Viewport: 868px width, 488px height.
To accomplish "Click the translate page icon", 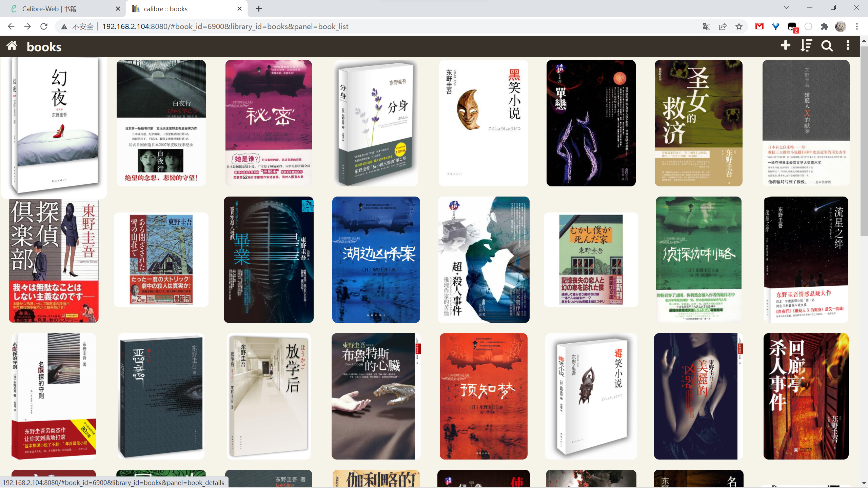I will click(706, 26).
